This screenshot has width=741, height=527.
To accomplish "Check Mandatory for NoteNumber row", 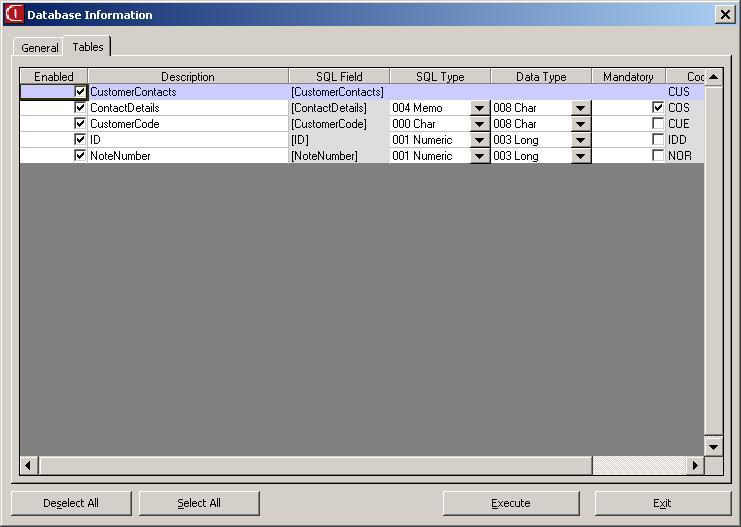I will click(x=658, y=156).
